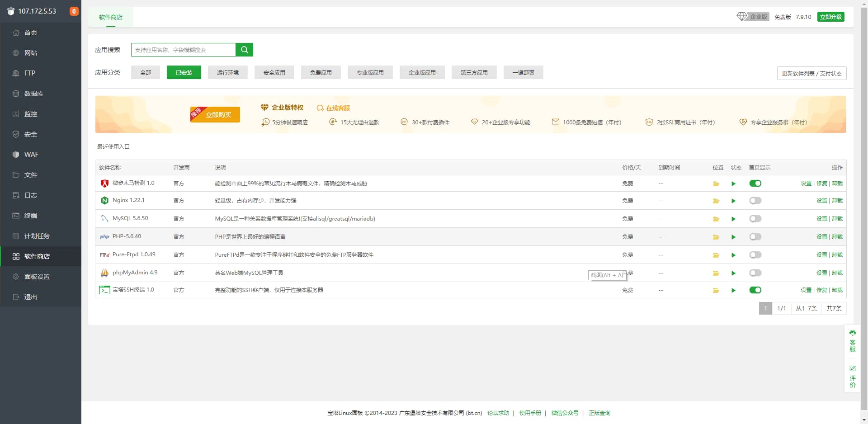868x424 pixels.
Task: Enable homepage display for Nginx 1.22.1
Action: 755,201
